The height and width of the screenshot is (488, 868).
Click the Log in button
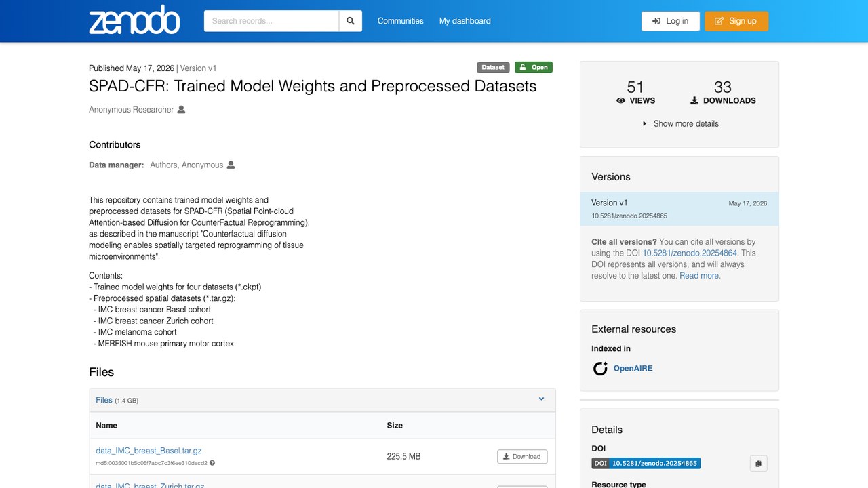pos(671,21)
